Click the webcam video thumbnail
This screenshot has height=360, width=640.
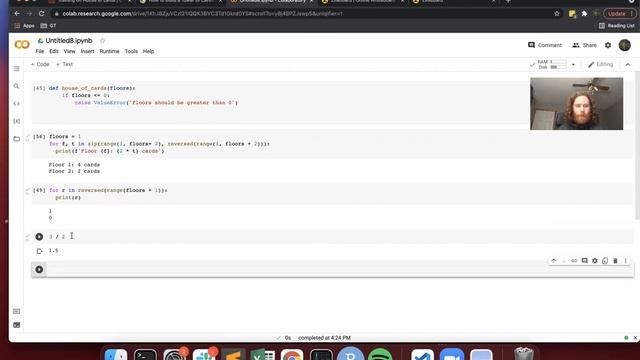click(576, 104)
